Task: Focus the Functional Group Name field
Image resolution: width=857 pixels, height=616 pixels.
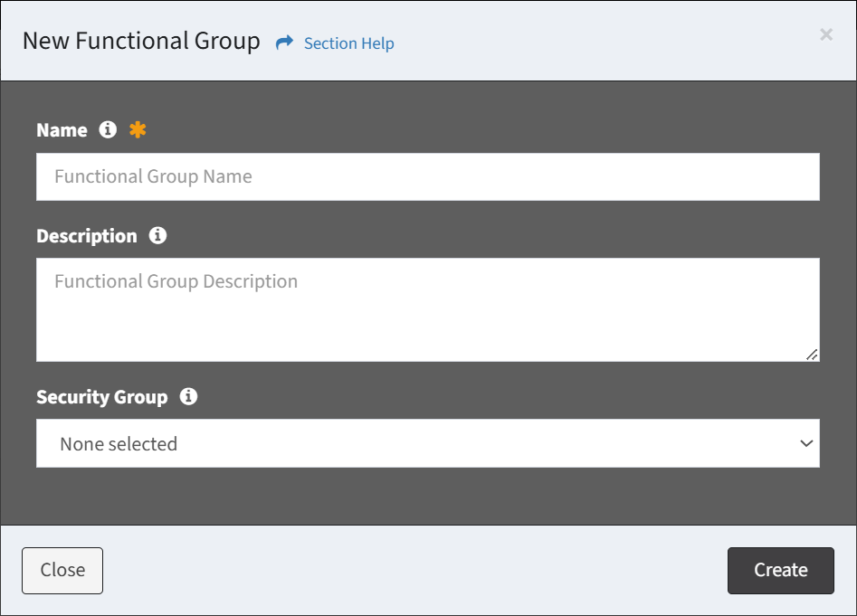Action: (428, 176)
